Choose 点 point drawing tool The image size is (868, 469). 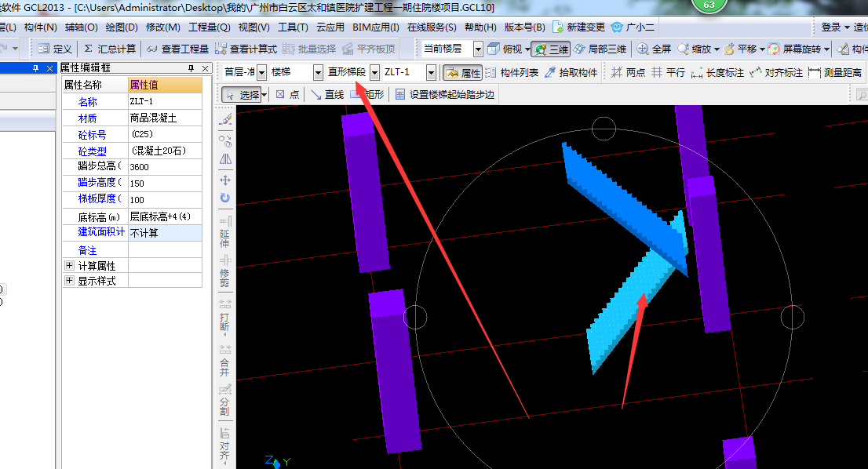tap(287, 95)
